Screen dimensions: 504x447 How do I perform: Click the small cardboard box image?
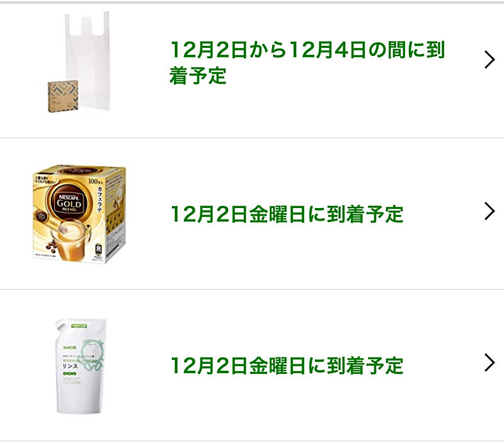(63, 96)
